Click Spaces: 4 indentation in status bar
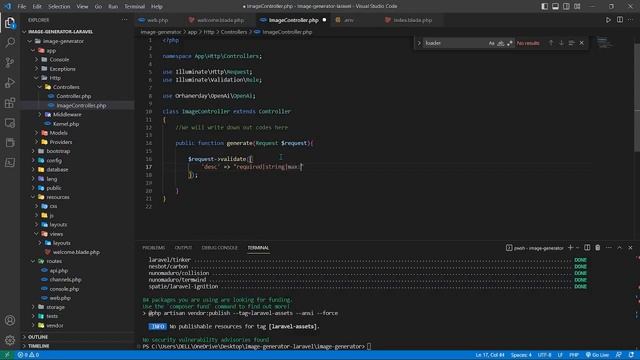The width and height of the screenshot is (640, 360). (521, 355)
